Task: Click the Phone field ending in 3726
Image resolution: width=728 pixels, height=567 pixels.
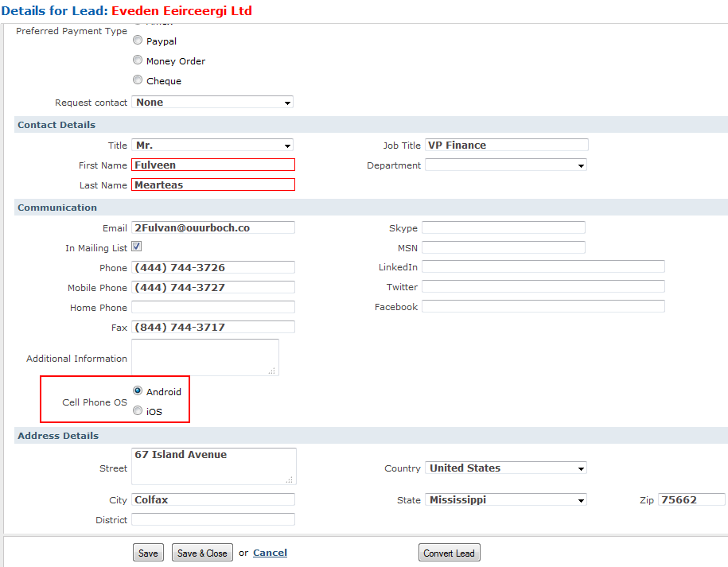Action: tap(213, 267)
